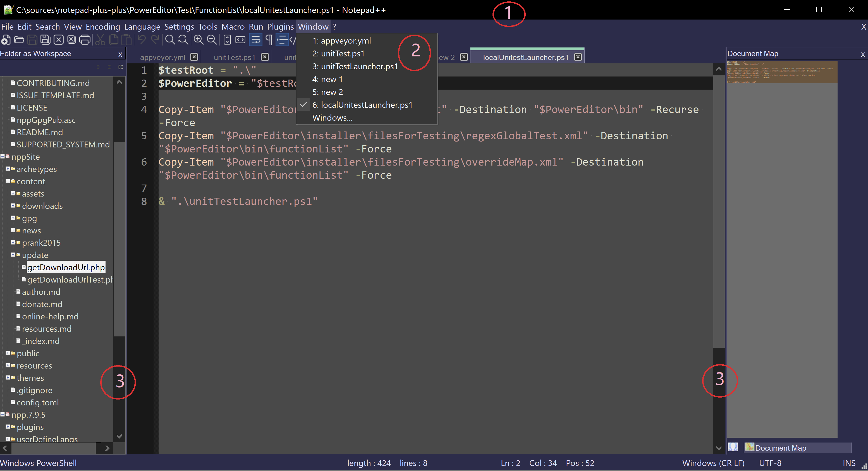This screenshot has width=868, height=471.
Task: Select Windows... from the Window menu
Action: click(x=332, y=118)
